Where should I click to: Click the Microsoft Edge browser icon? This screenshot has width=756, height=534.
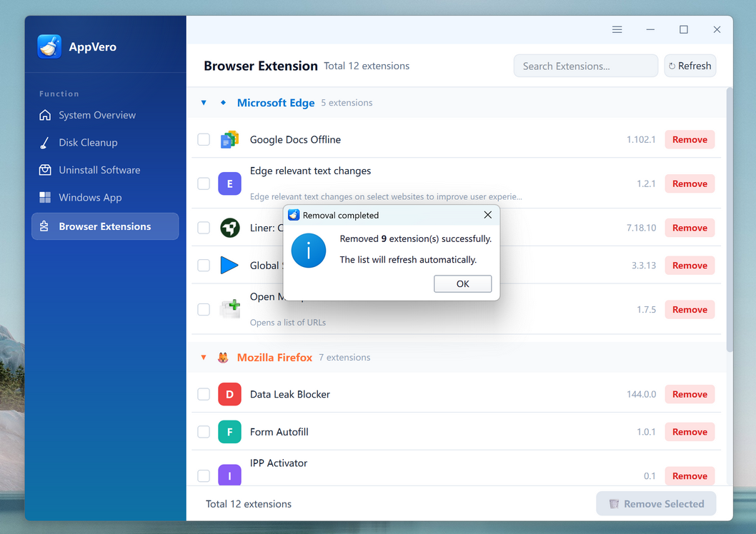[223, 103]
